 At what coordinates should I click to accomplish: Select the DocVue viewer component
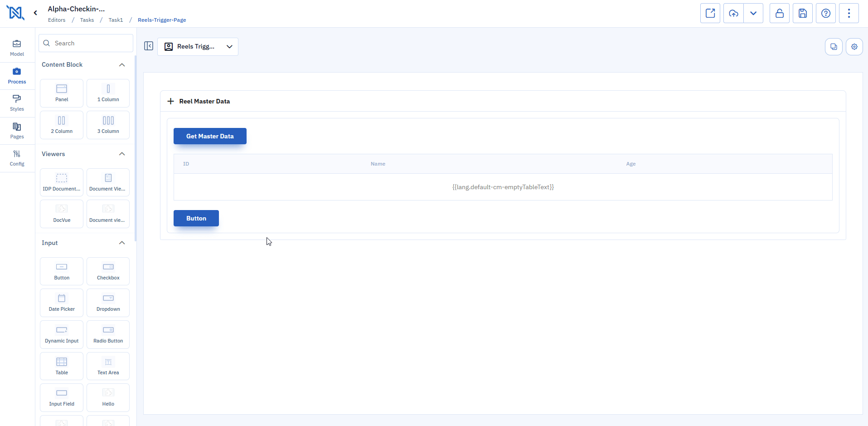(x=62, y=214)
